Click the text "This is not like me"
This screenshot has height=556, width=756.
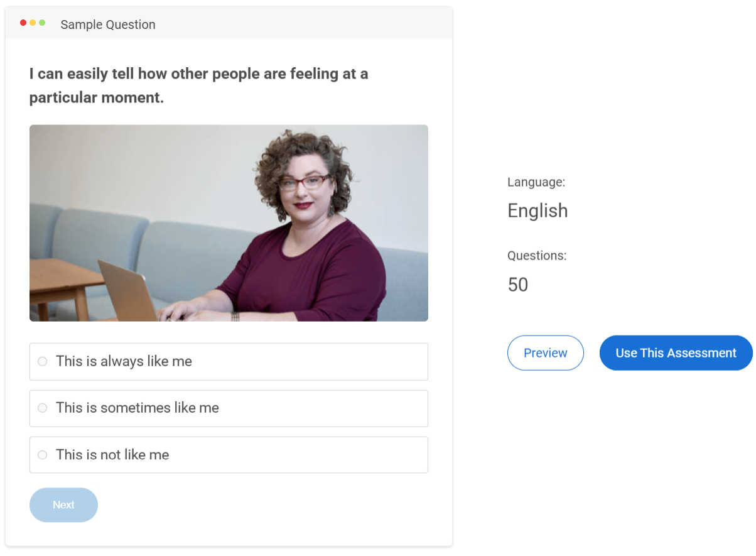111,454
